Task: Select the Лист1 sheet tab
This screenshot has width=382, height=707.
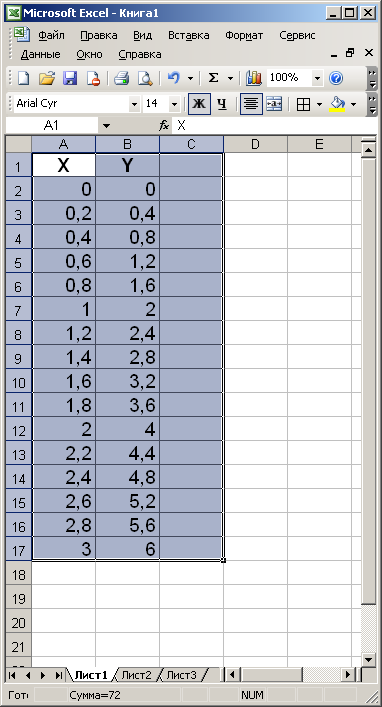Action: 91,675
